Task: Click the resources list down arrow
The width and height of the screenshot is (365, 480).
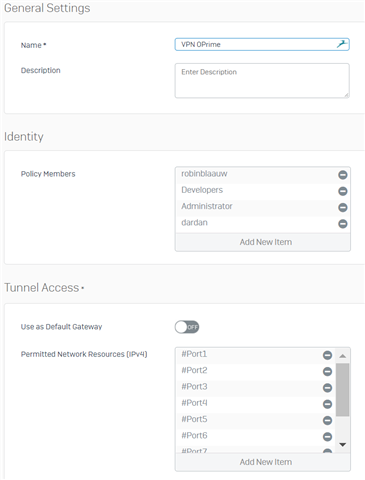Action: tap(342, 444)
